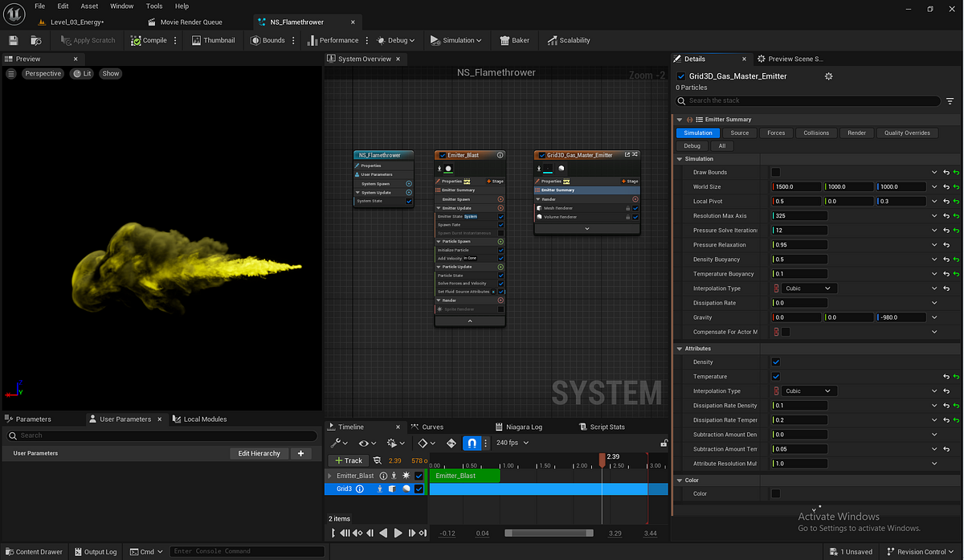Click the Details panel settings gear icon
Screen dimensions: 964x560
829,76
